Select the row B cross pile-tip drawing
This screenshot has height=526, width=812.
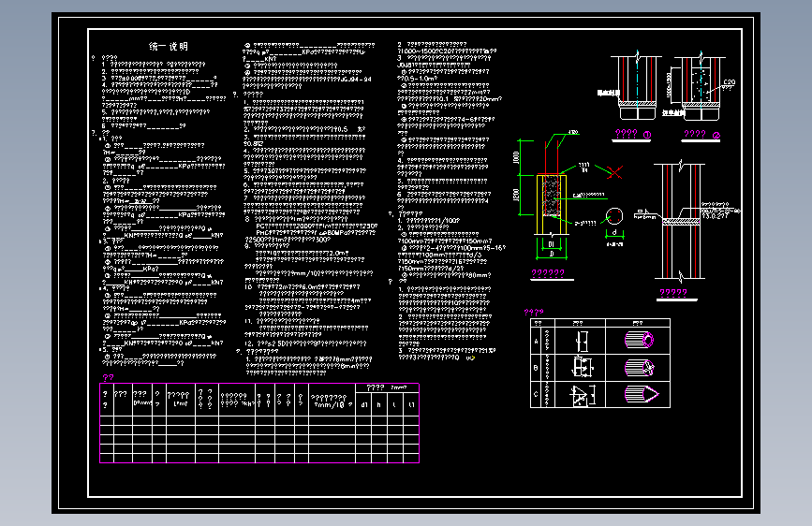coord(639,368)
